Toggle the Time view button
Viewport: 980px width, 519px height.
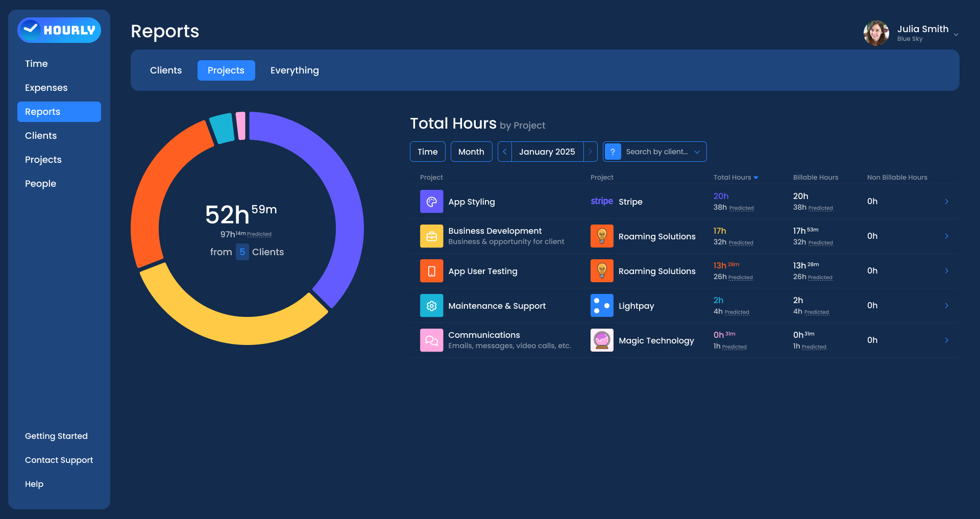pyautogui.click(x=427, y=152)
